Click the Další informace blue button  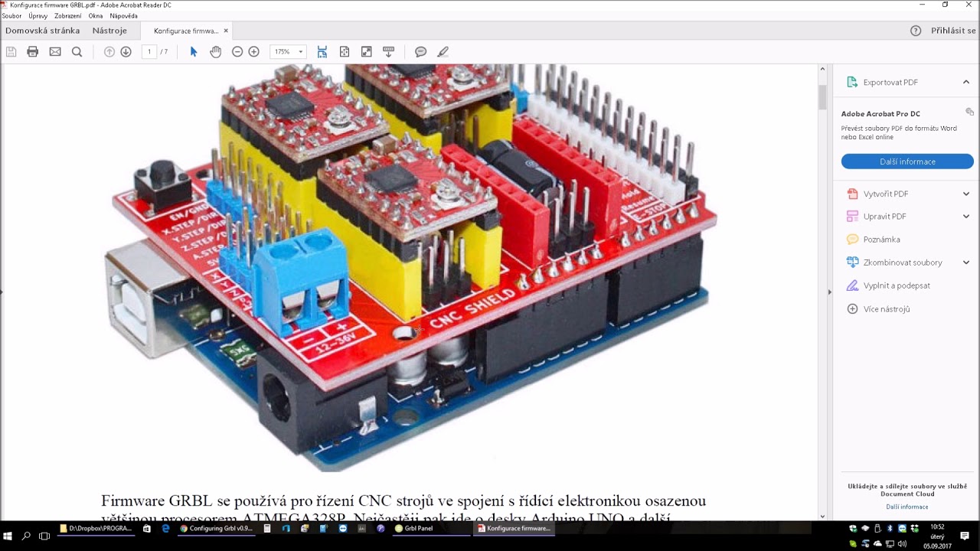point(907,161)
